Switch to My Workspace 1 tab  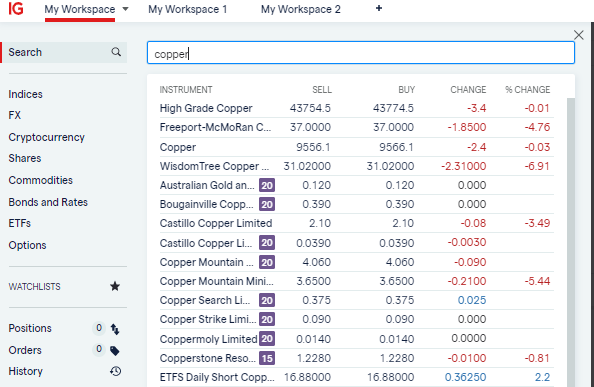(188, 9)
